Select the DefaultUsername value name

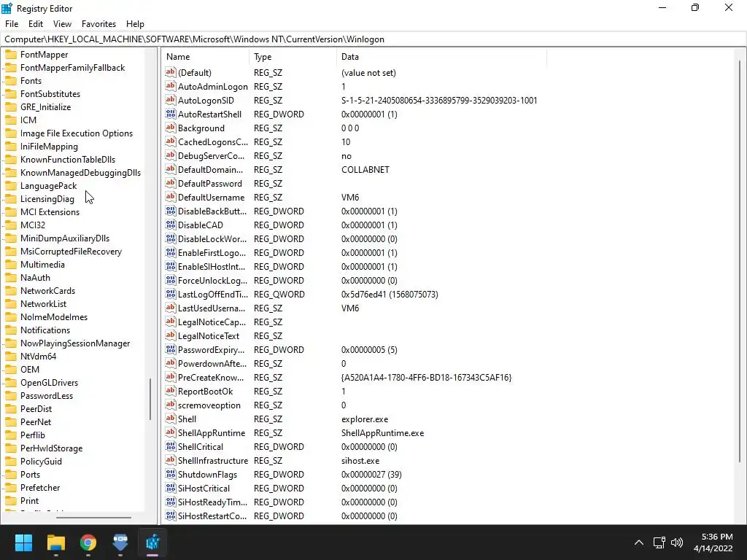pyautogui.click(x=211, y=197)
